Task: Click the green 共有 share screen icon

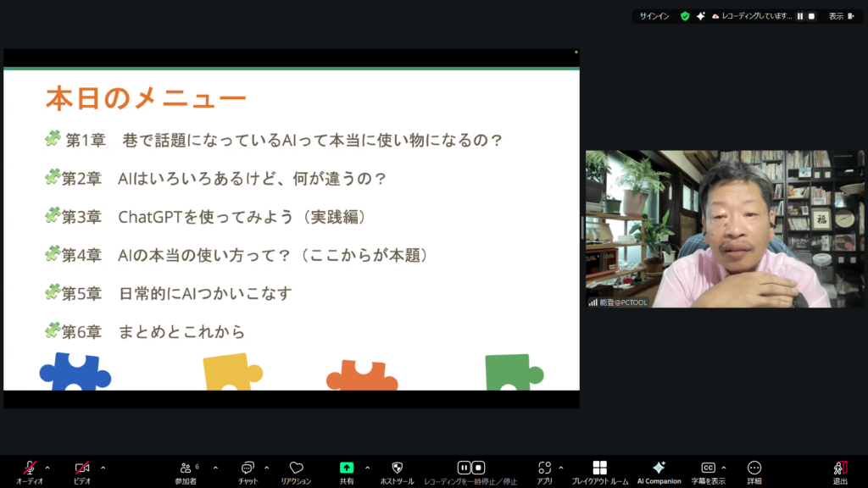Action: click(x=347, y=468)
